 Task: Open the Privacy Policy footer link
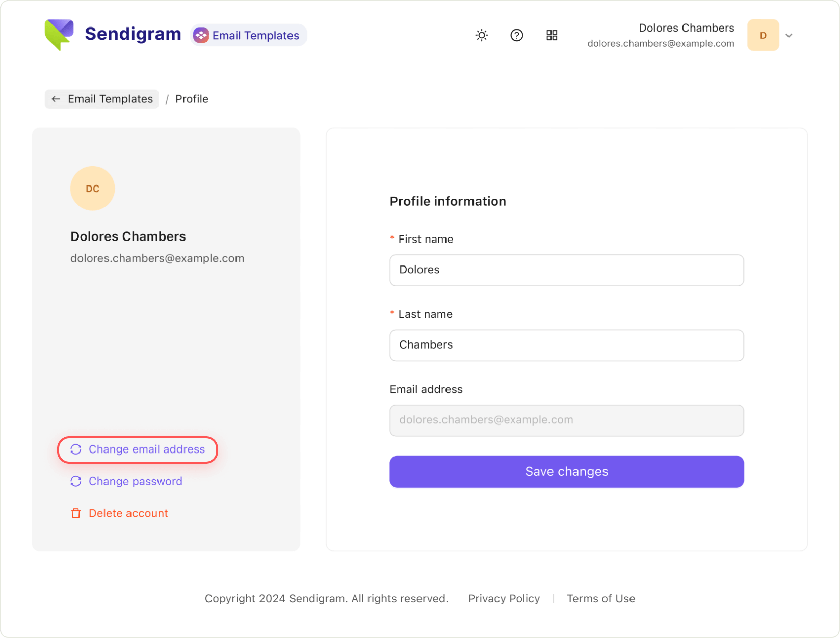point(504,598)
